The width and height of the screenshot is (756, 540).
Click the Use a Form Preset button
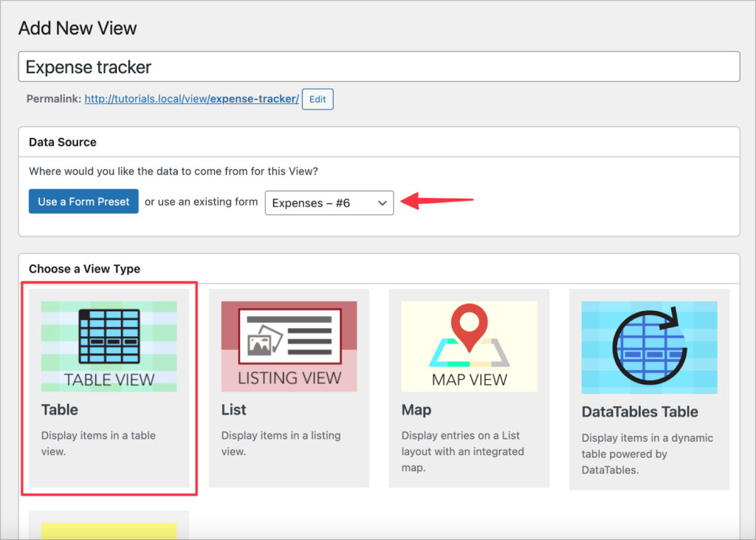click(x=83, y=201)
